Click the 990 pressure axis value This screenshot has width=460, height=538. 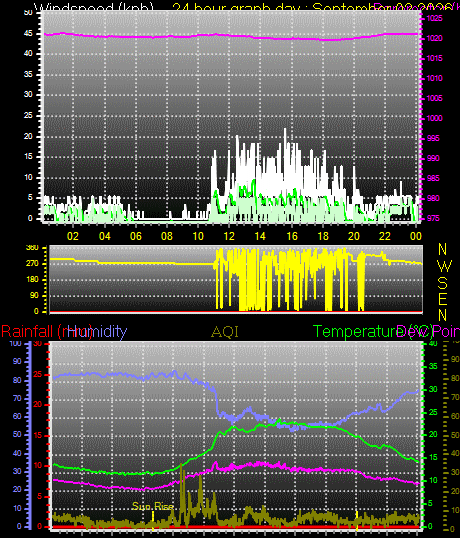[433, 158]
